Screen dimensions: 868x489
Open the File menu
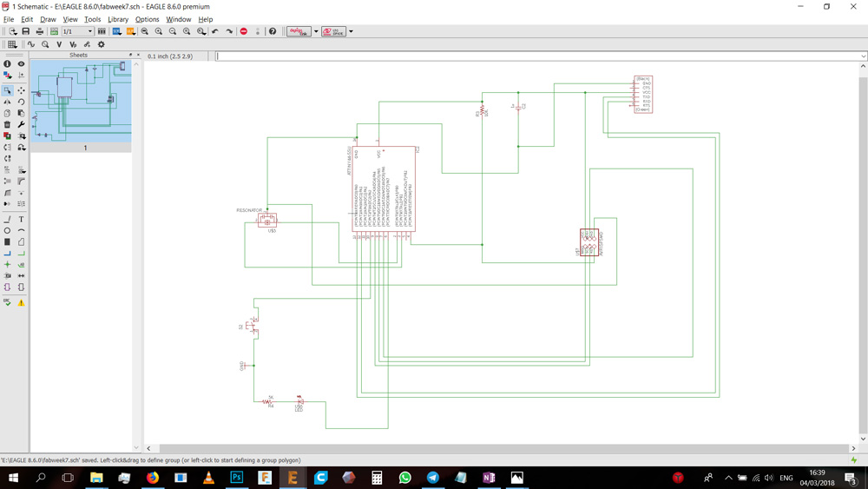[x=9, y=19]
